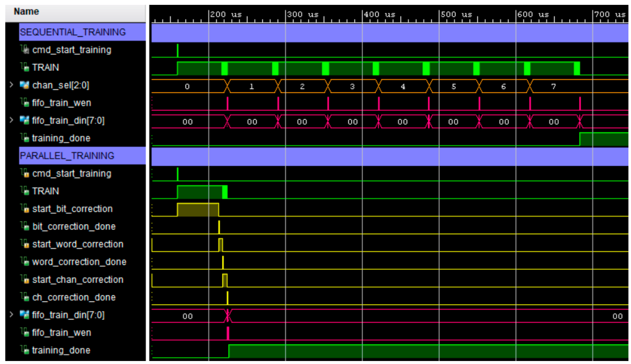Click the ch_correction_done signal icon

pos(25,297)
